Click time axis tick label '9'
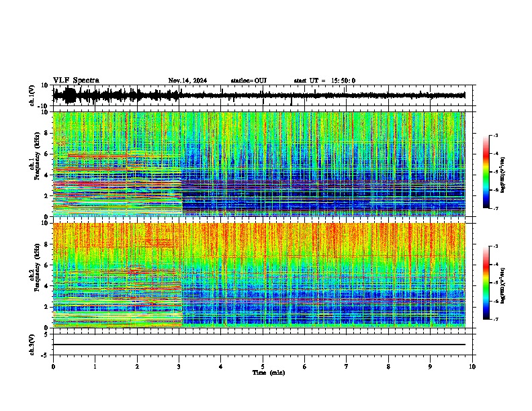 (x=430, y=367)
